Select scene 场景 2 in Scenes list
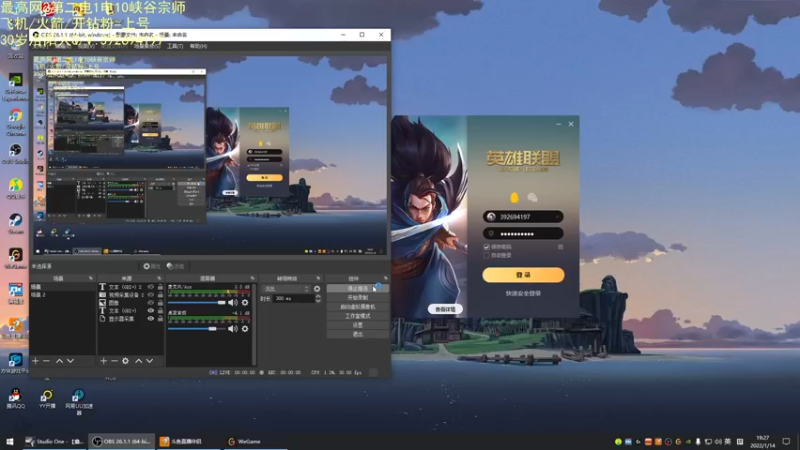Screen dimensions: 800x450 [x=62, y=295]
